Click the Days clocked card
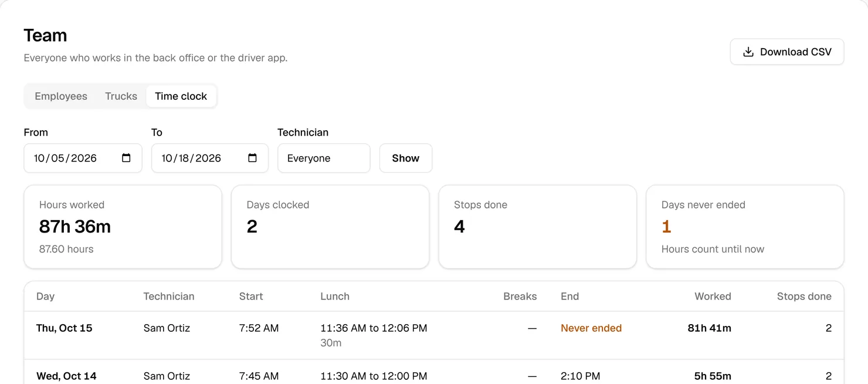The height and width of the screenshot is (384, 868). (x=330, y=227)
